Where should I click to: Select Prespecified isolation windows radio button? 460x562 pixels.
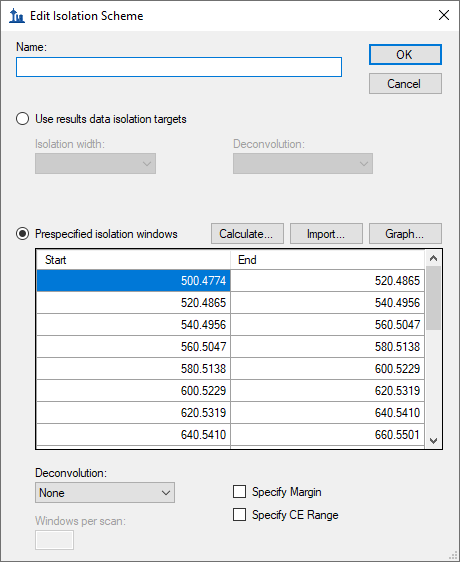pos(23,234)
